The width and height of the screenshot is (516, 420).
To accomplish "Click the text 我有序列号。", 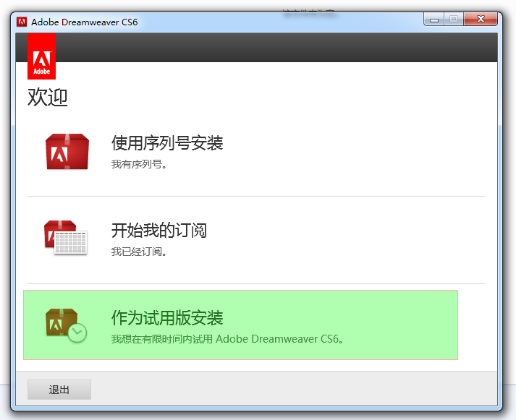I will pyautogui.click(x=139, y=164).
